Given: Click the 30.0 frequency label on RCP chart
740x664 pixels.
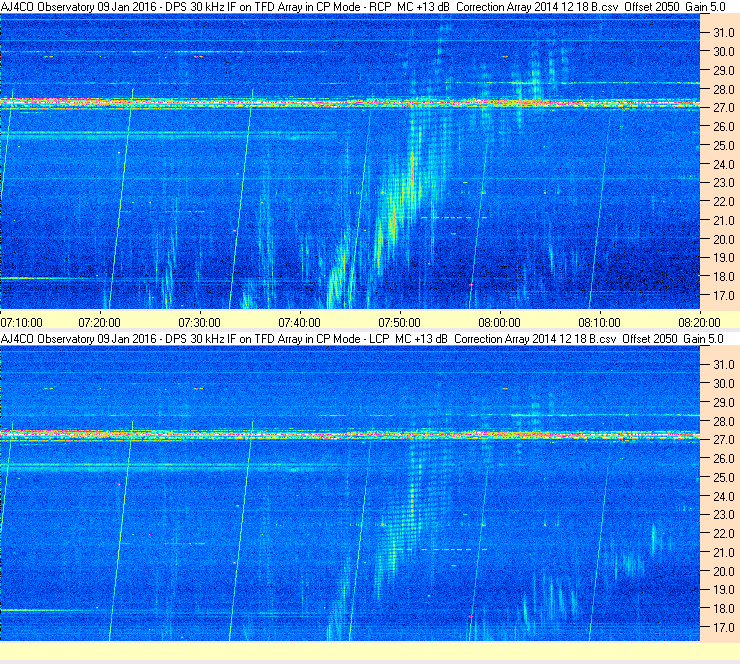Looking at the screenshot, I should tap(724, 52).
